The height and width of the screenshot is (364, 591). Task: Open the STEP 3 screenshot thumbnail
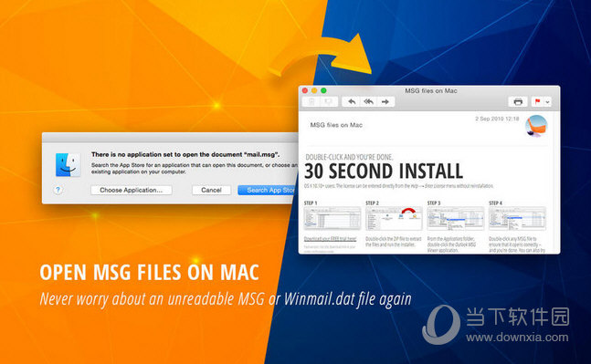pos(455,218)
